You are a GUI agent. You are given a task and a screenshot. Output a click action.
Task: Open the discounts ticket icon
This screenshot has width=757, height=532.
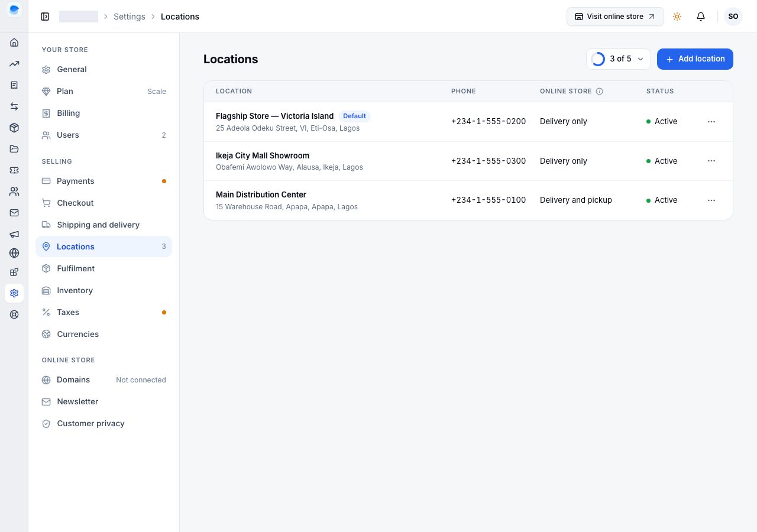(14, 170)
